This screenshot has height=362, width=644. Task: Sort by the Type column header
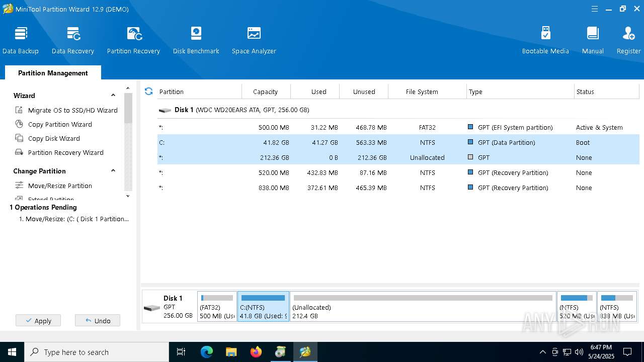[x=520, y=92]
